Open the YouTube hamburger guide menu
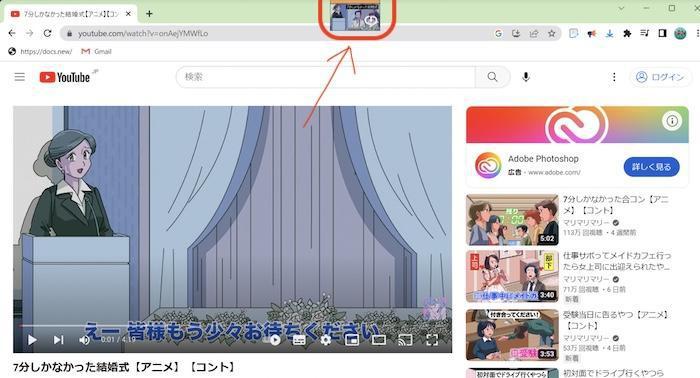 pos(20,77)
